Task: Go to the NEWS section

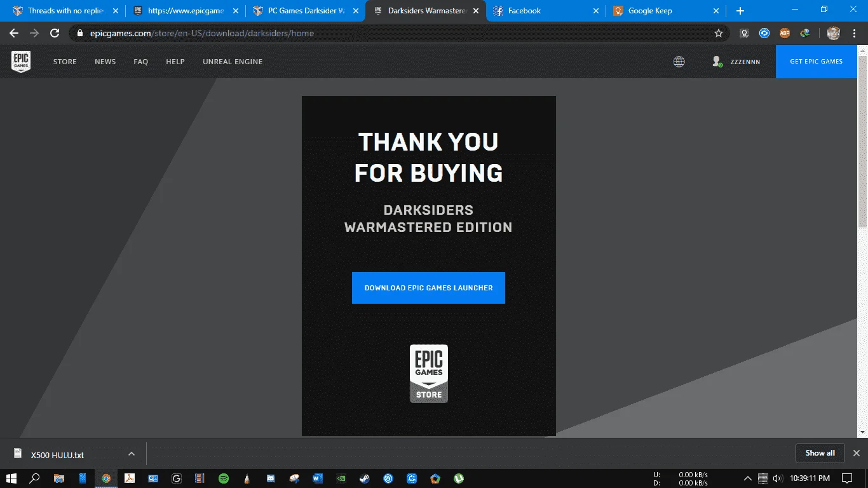Action: [x=105, y=62]
